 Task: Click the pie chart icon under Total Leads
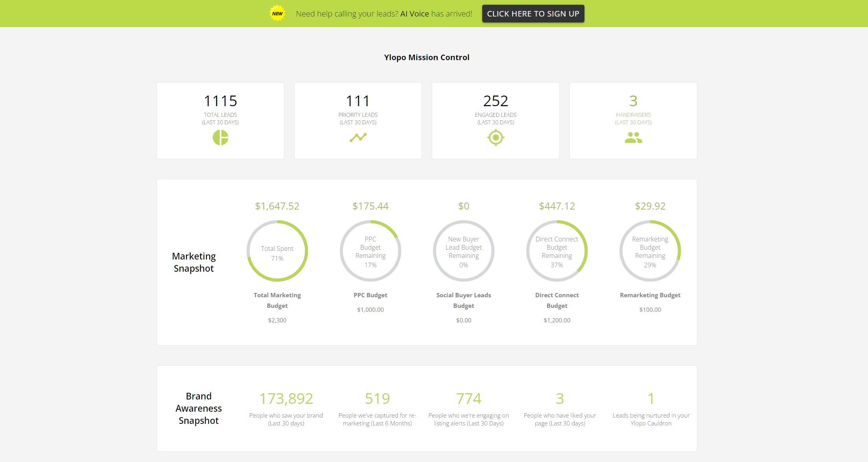220,138
